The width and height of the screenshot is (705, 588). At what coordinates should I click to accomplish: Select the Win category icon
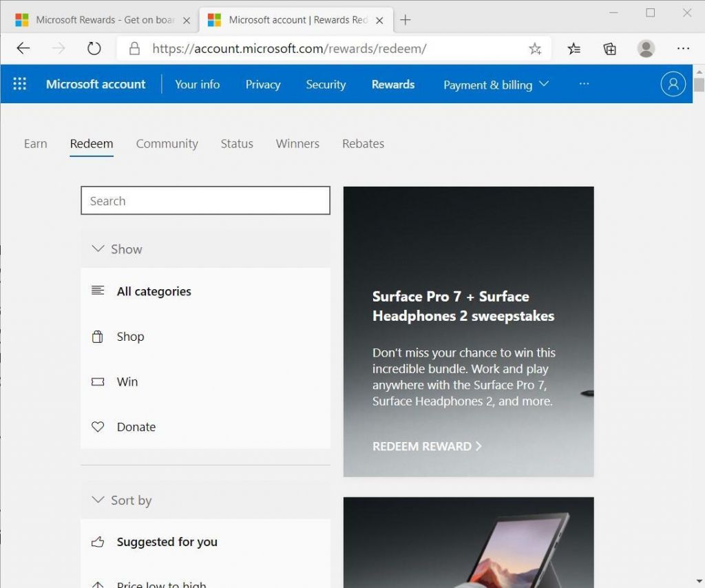(98, 381)
